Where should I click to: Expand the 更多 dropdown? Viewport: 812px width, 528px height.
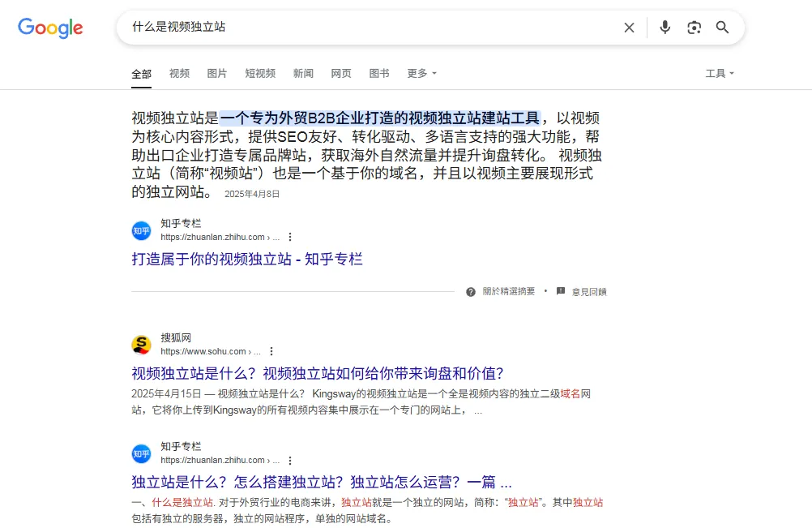coord(421,73)
